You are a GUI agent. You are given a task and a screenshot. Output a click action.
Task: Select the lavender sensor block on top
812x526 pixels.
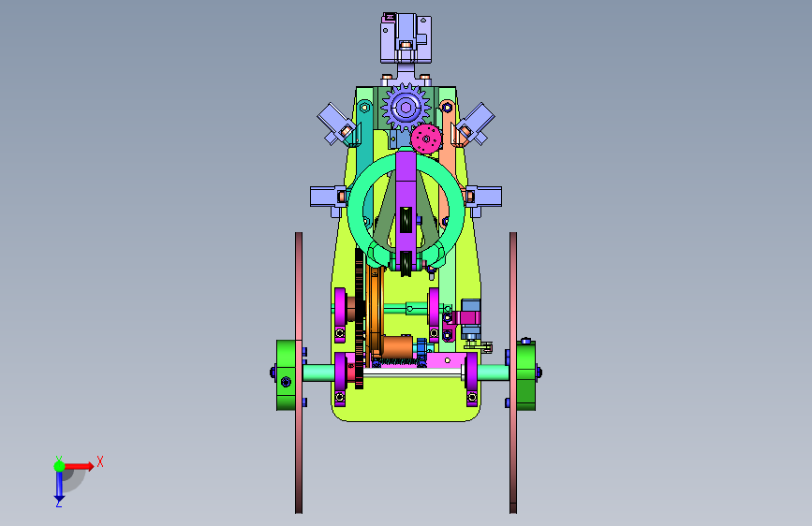coord(406,38)
